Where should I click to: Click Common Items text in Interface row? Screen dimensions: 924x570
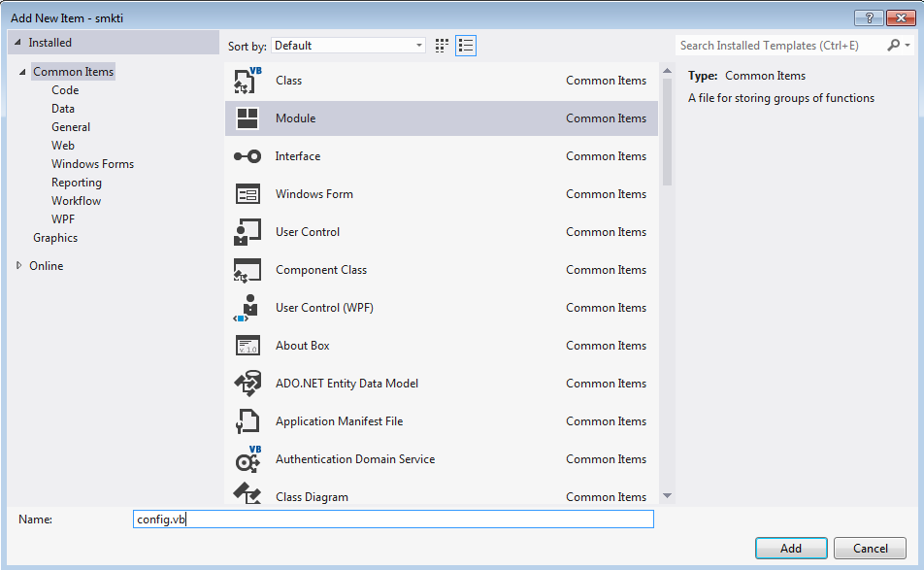(x=606, y=156)
